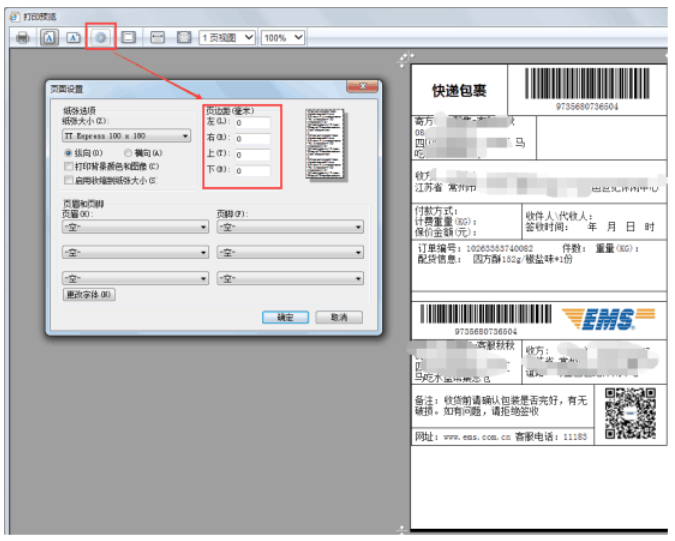Screen dimensions: 675x541
Task: Open page setup gear icon
Action: tap(101, 37)
